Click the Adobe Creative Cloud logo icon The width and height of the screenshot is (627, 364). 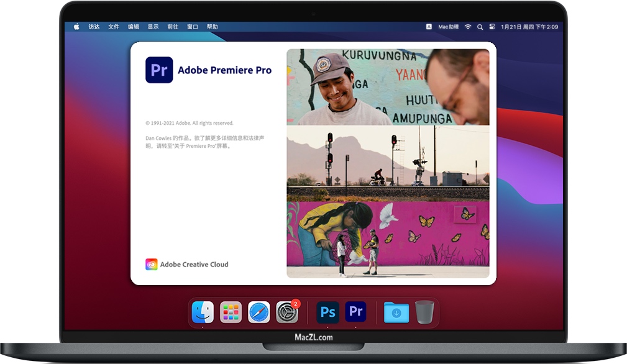click(151, 265)
